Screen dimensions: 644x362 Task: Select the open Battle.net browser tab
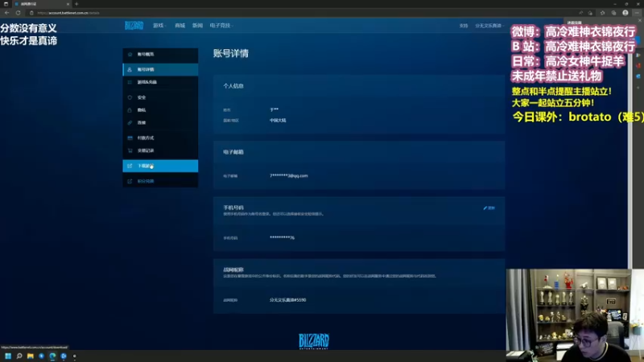tap(41, 4)
